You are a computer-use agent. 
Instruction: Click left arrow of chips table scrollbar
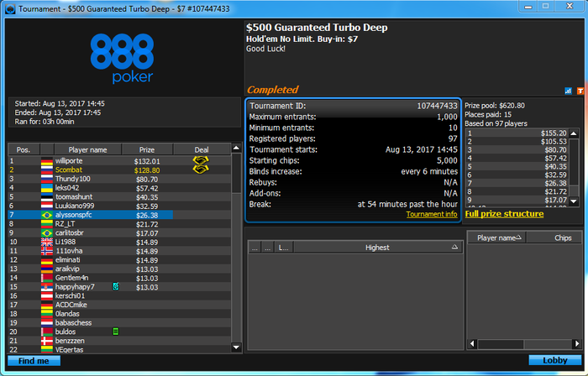point(472,344)
